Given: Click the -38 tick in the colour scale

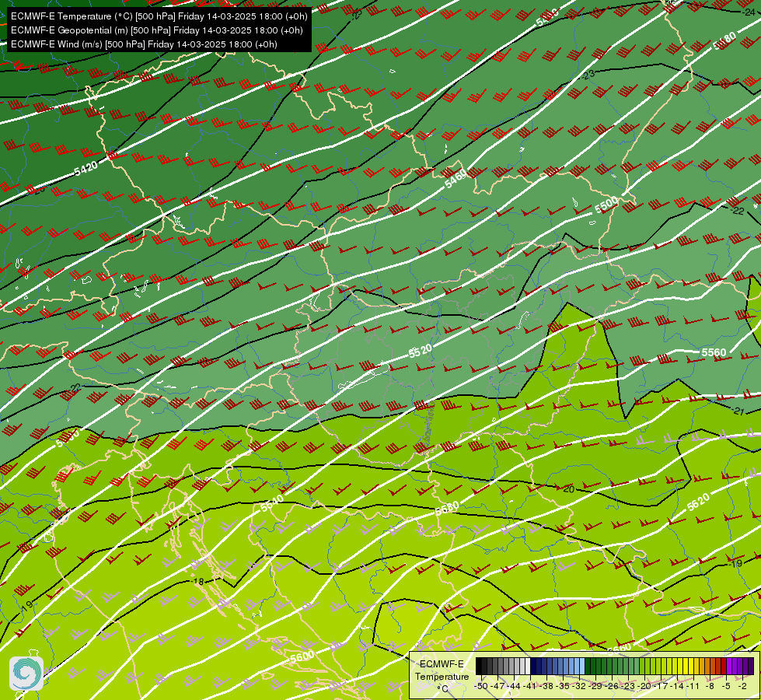Looking at the screenshot, I should 546,686.
